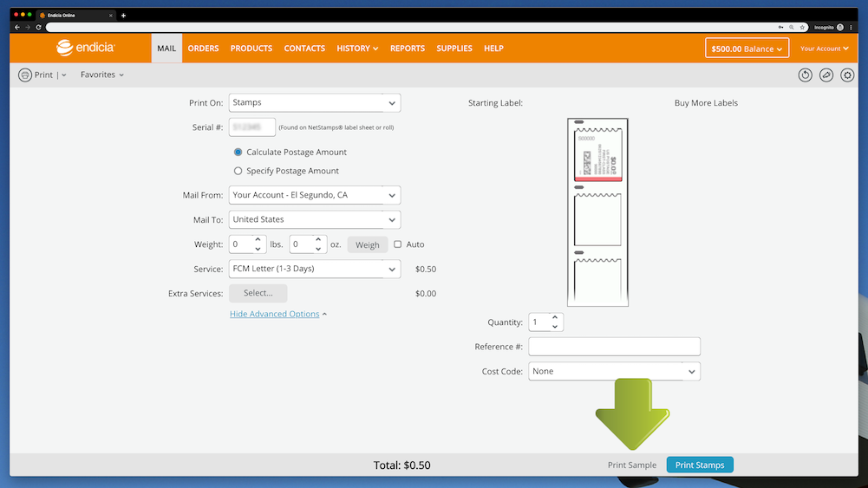
Task: Click the Hide Advanced Options link
Action: pos(274,314)
